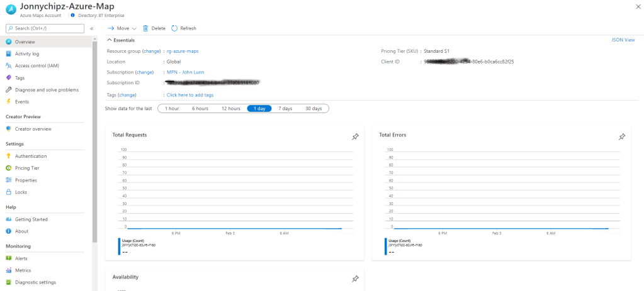
Task: Click the Refresh icon in the toolbar
Action: pyautogui.click(x=175, y=28)
